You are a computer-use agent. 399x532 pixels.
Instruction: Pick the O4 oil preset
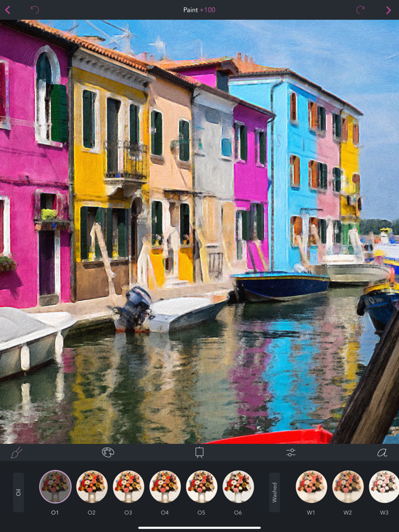click(x=165, y=486)
